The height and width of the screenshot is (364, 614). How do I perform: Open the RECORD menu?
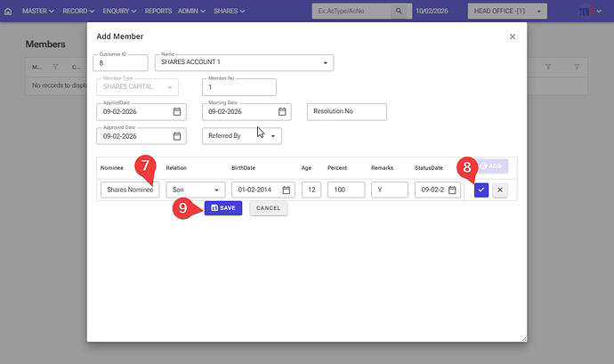click(x=78, y=11)
